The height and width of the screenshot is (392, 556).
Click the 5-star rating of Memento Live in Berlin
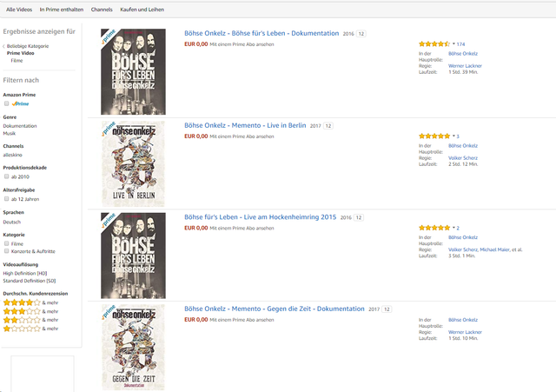pos(434,136)
